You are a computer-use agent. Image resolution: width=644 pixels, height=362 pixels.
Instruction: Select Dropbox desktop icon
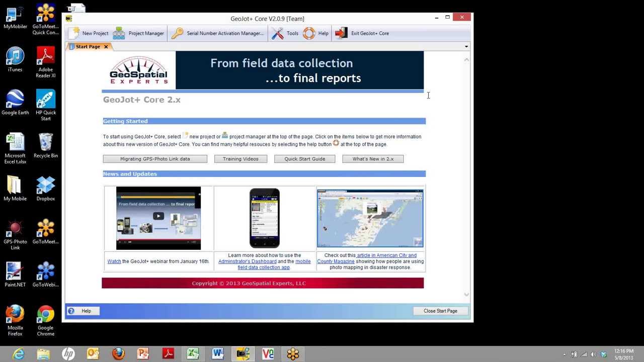[x=45, y=189]
